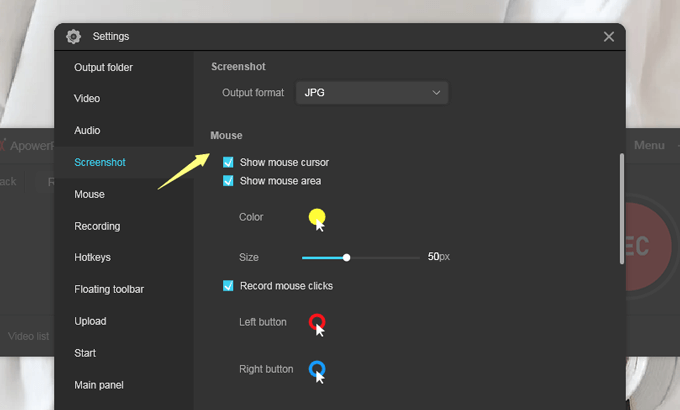Close the Settings dialog
680x410 pixels.
pos(608,37)
